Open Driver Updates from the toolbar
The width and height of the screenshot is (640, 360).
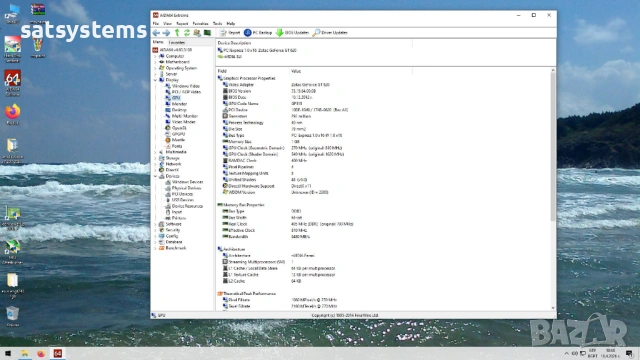pos(330,33)
